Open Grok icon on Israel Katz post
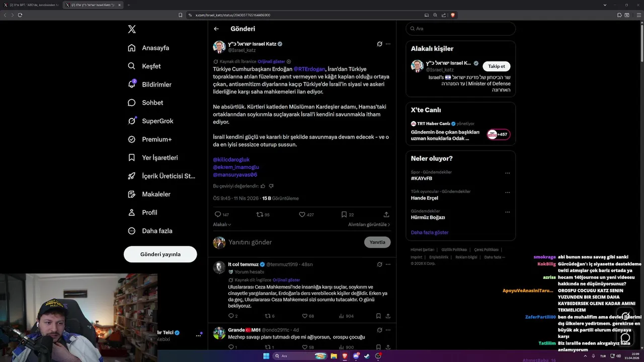This screenshot has height=362, width=644. tap(380, 44)
